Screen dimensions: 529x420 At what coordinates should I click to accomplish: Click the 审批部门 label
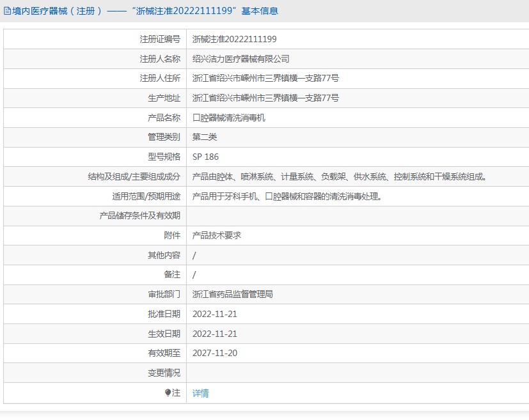click(x=164, y=294)
